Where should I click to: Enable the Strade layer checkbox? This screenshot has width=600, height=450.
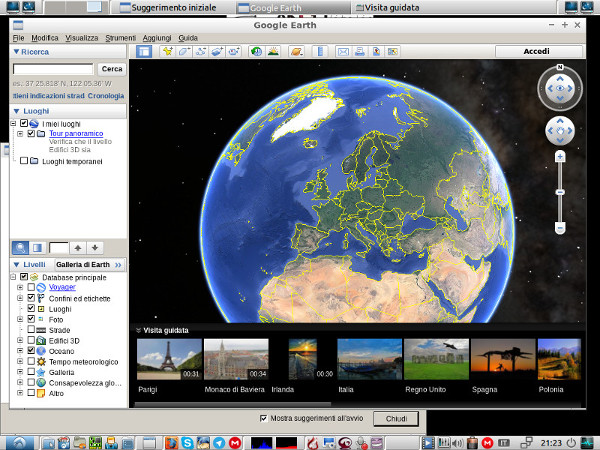pyautogui.click(x=31, y=329)
